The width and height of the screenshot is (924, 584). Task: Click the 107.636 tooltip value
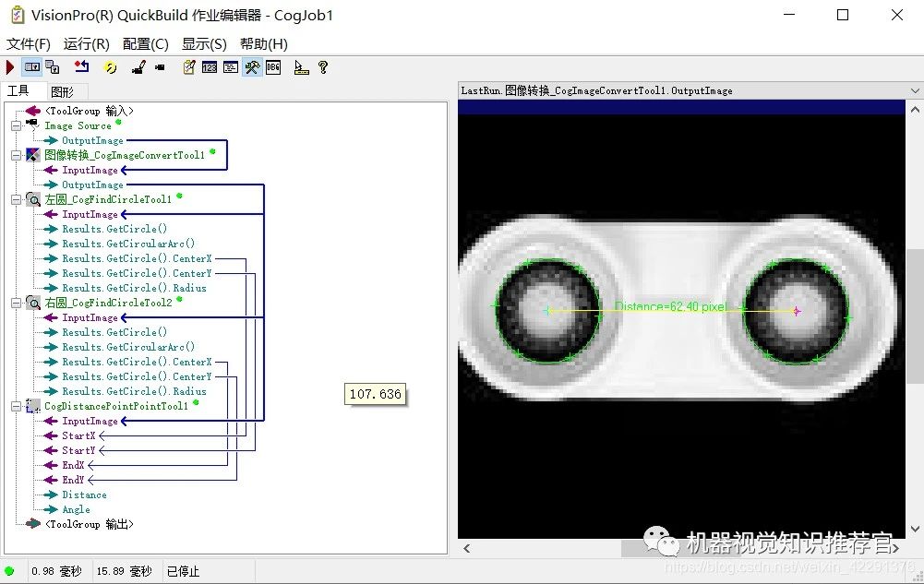click(x=376, y=394)
